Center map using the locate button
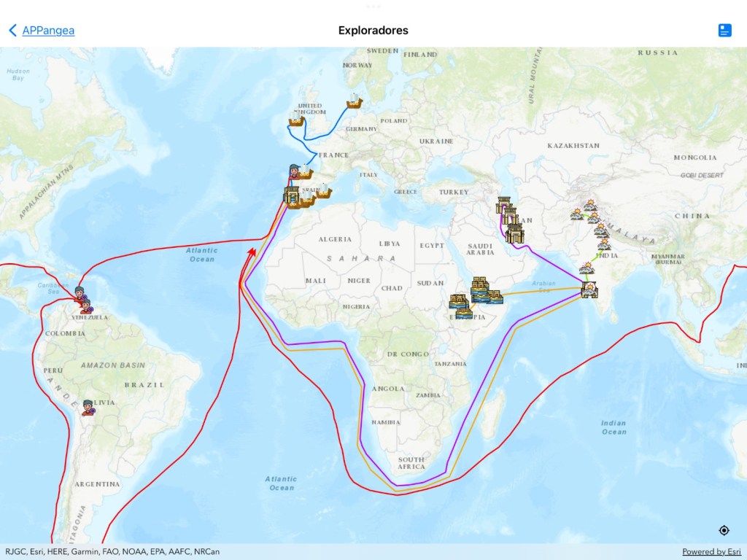This screenshot has width=747, height=560. 724,530
